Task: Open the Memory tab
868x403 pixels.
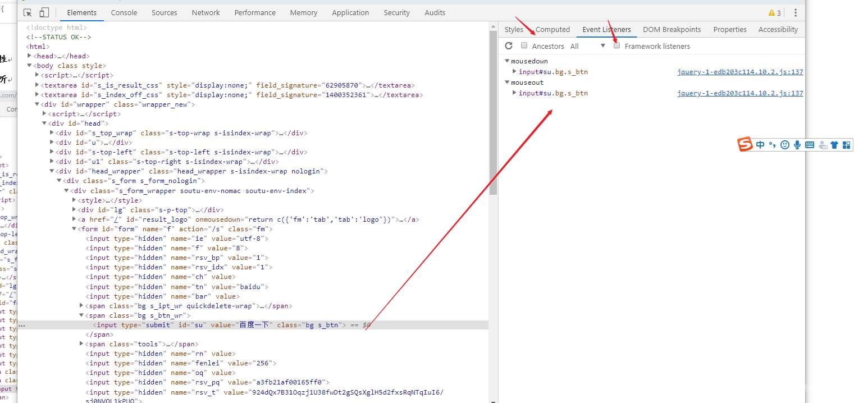Action: point(304,13)
